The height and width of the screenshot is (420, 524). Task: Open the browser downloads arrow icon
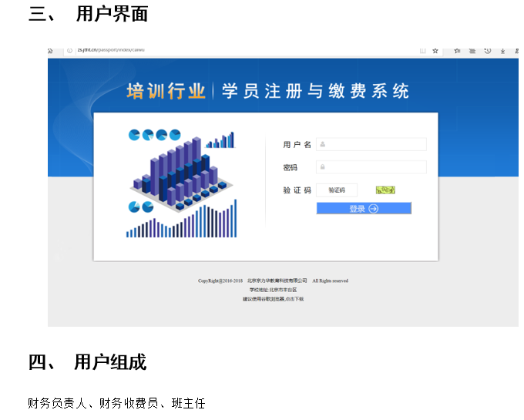pyautogui.click(x=502, y=51)
